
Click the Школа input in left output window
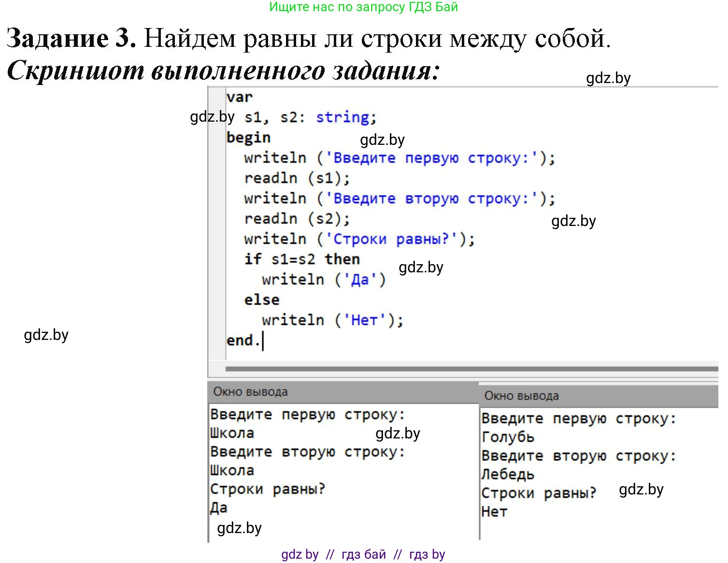point(232,433)
